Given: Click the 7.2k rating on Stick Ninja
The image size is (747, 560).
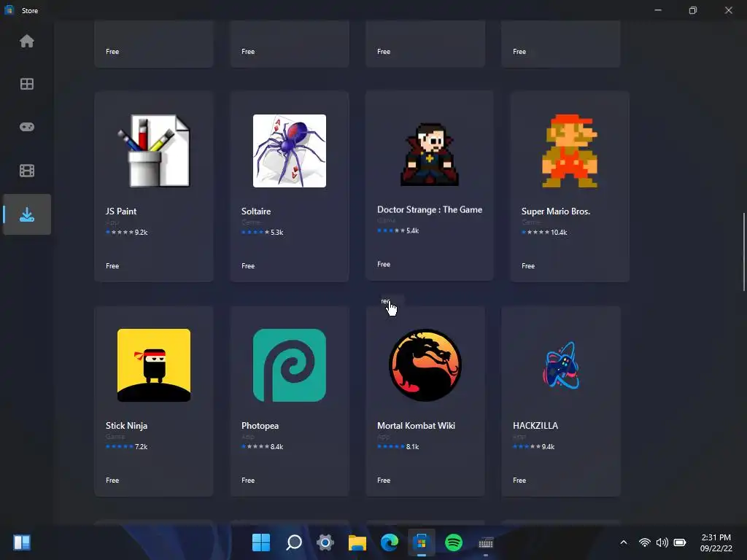Looking at the screenshot, I should 141,447.
